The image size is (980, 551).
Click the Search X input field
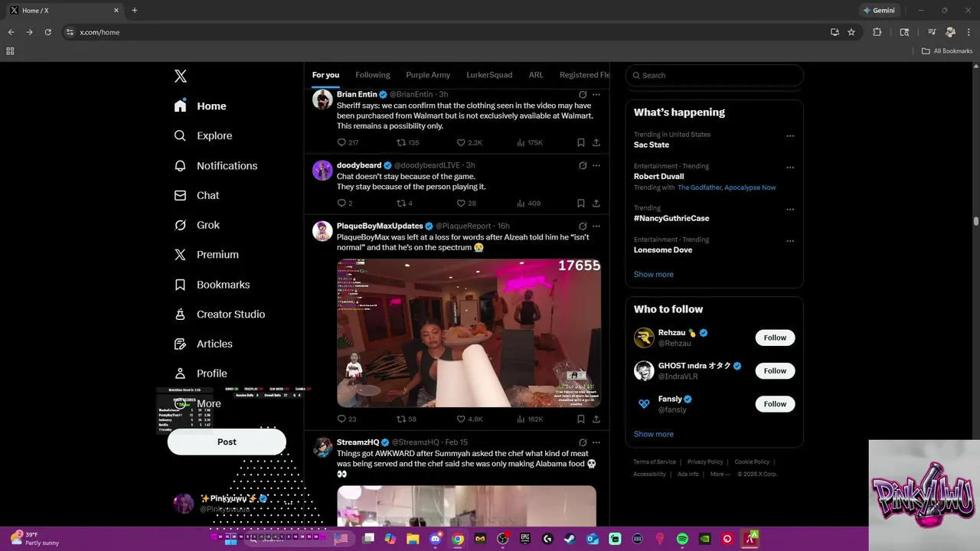[x=714, y=75]
